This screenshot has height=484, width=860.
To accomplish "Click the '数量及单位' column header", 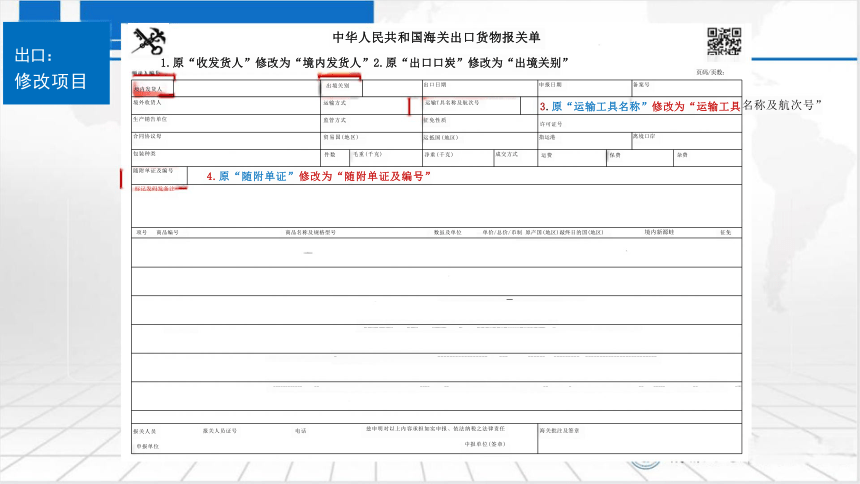I will (x=448, y=233).
